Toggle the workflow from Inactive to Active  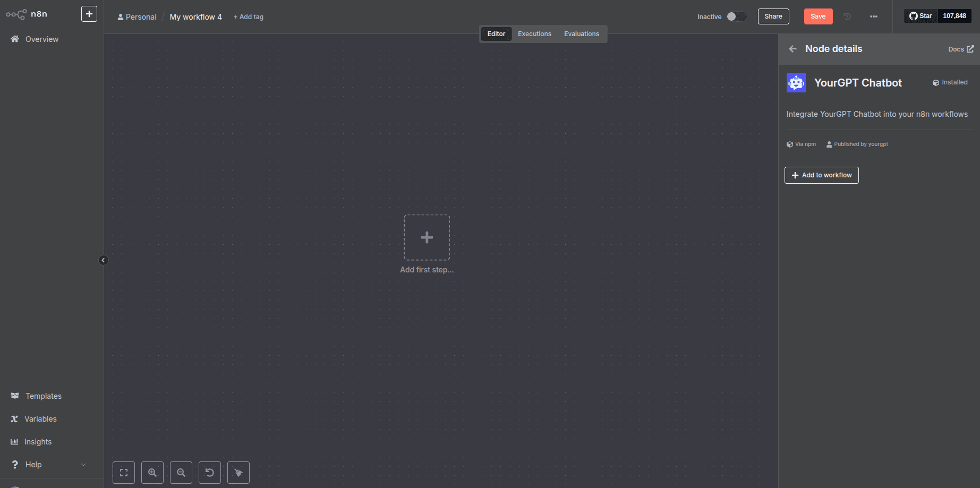(737, 16)
